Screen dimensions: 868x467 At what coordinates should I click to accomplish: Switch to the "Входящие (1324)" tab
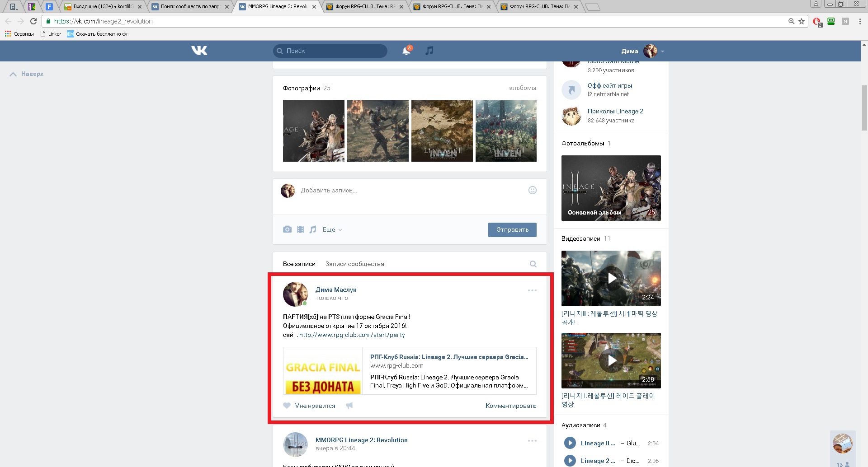(x=103, y=6)
